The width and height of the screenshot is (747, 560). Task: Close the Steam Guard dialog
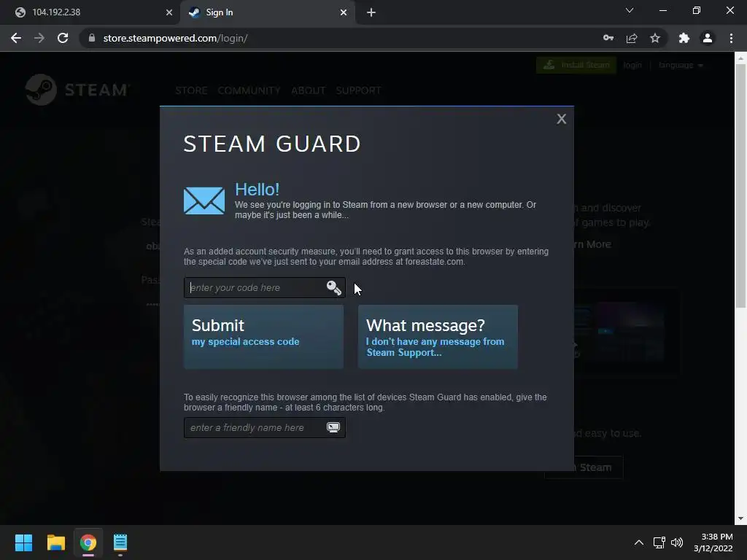561,119
